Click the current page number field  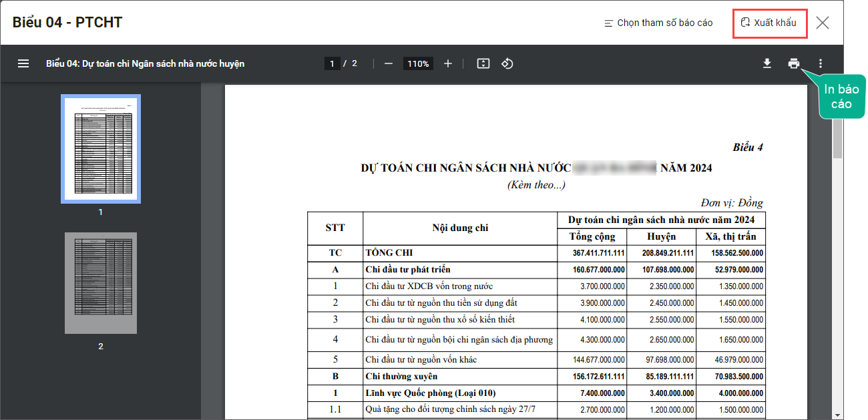(332, 63)
